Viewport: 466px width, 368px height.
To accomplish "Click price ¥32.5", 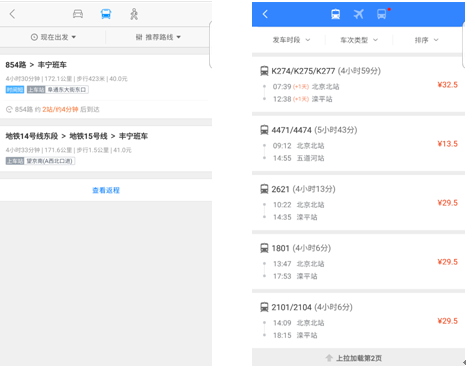I will (448, 85).
